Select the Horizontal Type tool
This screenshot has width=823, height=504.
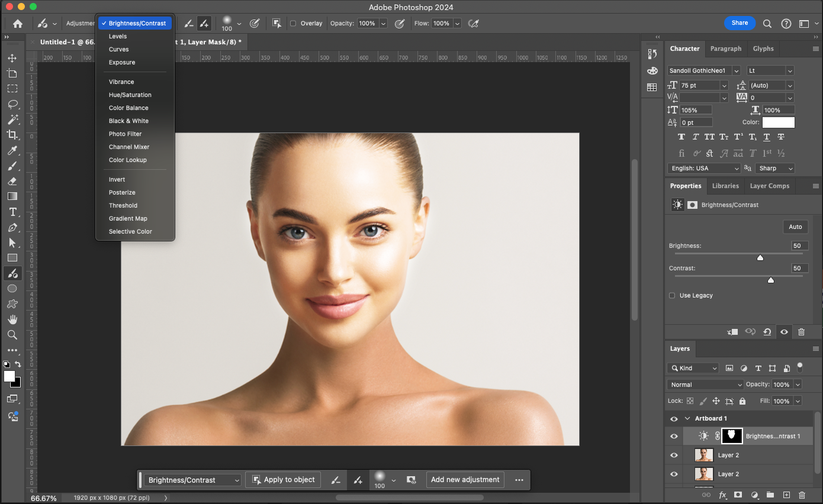(12, 212)
